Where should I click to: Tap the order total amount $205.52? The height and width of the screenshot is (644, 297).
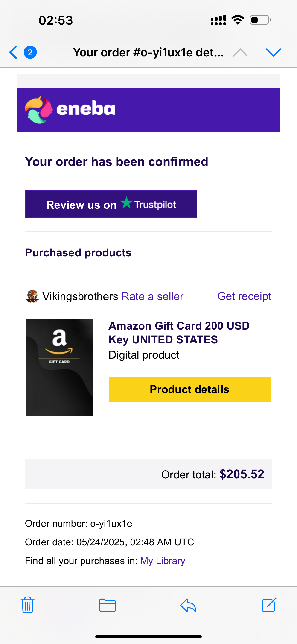[242, 474]
